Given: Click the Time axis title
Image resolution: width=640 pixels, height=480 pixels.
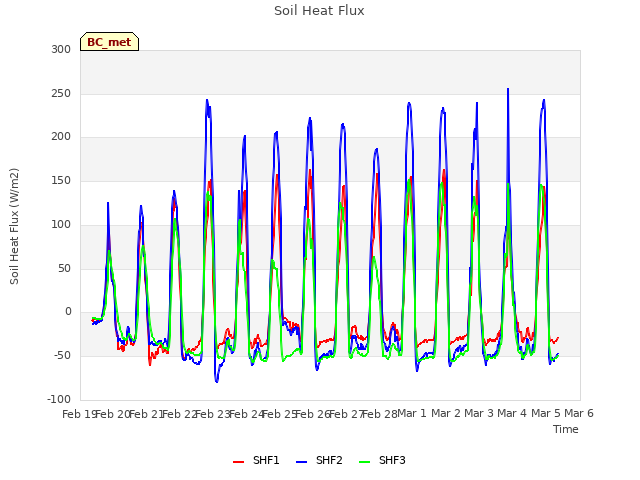Looking at the screenshot, I should (x=566, y=429).
